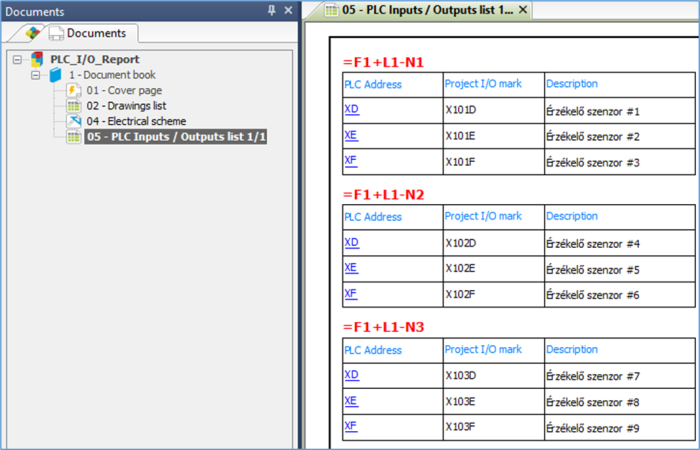The image size is (700, 450).
Task: Click description Érzékelő szenzor #9
Action: pos(593,428)
